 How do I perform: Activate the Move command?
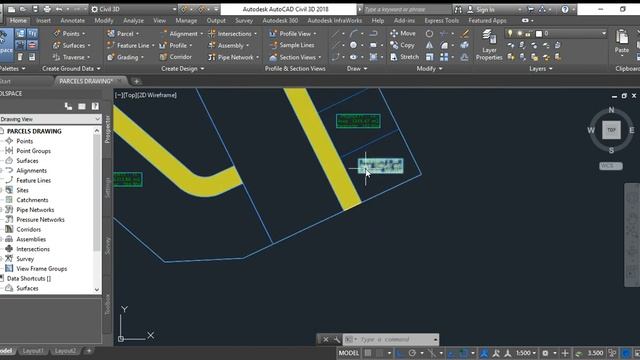coord(402,33)
